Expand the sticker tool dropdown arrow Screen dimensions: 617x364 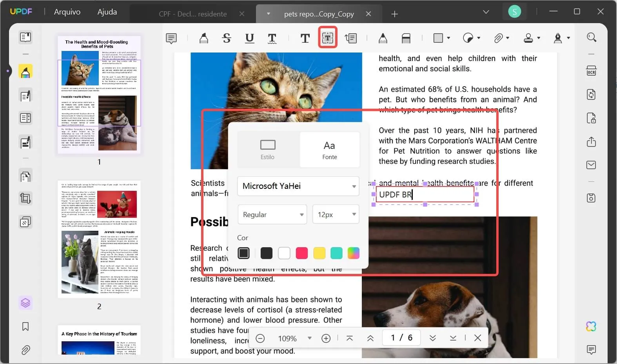tap(479, 38)
